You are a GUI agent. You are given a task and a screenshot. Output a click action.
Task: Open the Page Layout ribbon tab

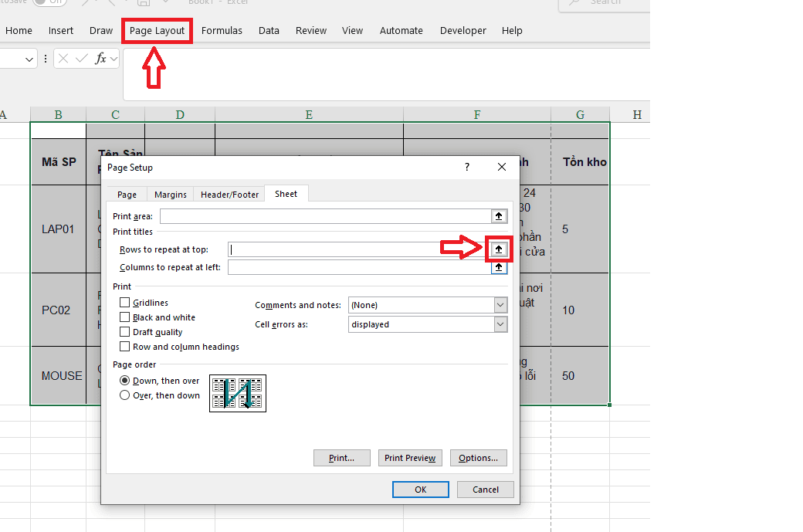[x=157, y=31]
